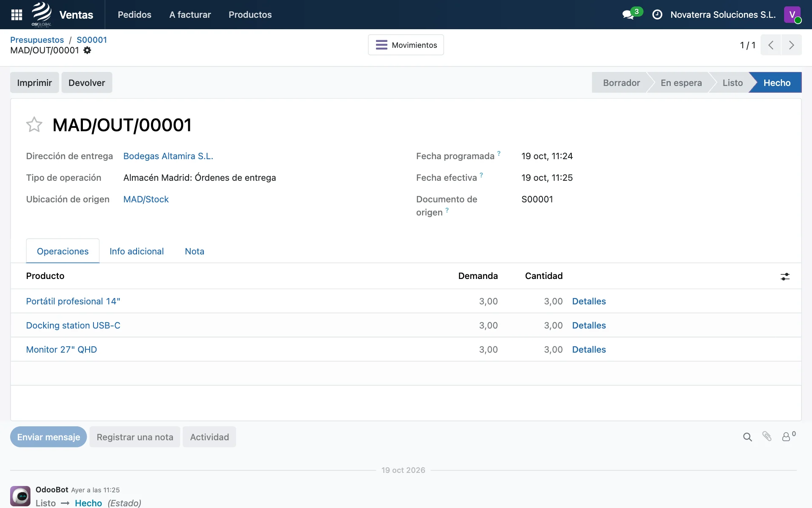812x508 pixels.
Task: Open the activities clock icon
Action: [657, 15]
